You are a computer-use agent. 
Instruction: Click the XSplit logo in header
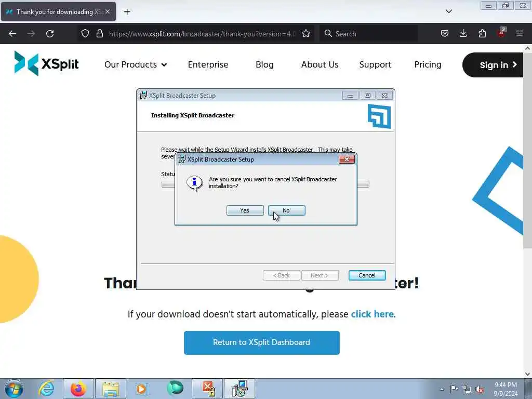click(46, 63)
